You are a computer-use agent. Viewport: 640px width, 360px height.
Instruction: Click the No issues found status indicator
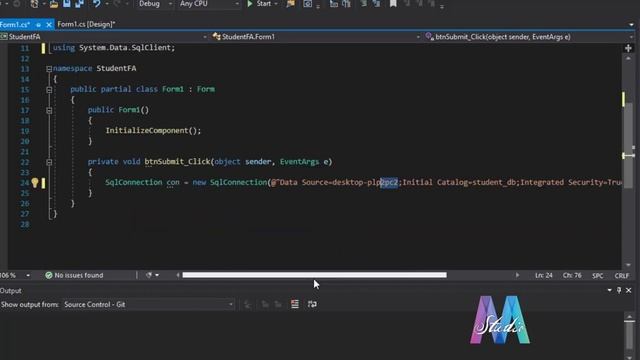pyautogui.click(x=74, y=276)
